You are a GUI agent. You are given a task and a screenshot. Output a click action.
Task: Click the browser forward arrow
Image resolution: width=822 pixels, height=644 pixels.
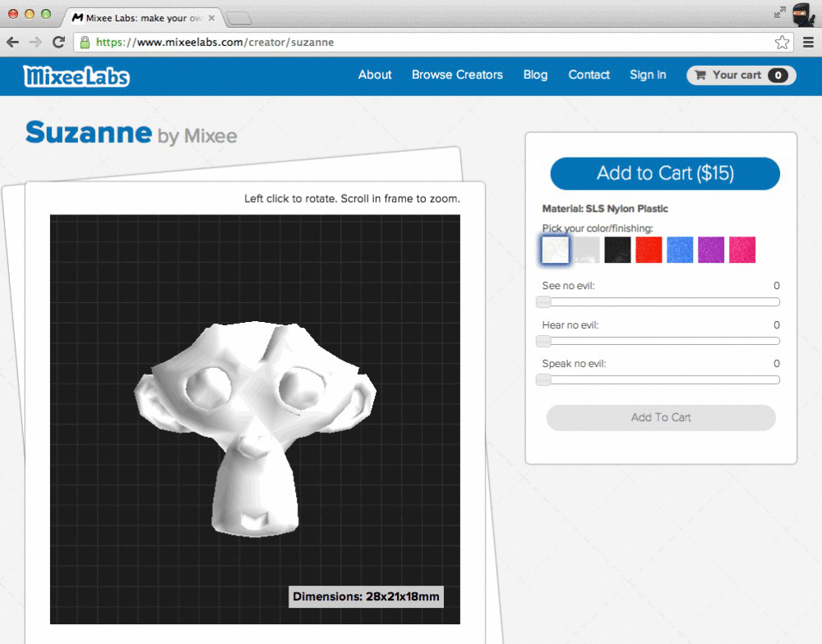(35, 42)
